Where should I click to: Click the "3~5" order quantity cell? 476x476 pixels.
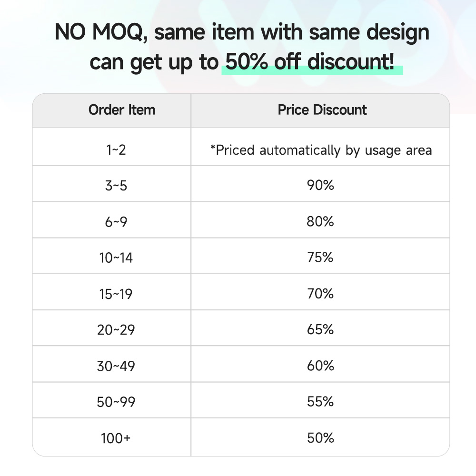[x=116, y=186]
